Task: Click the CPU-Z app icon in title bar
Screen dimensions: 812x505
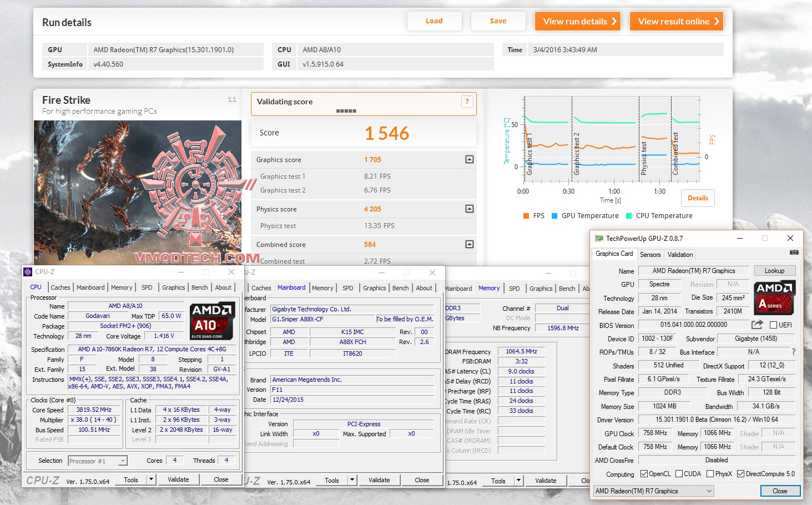Action: 28,272
